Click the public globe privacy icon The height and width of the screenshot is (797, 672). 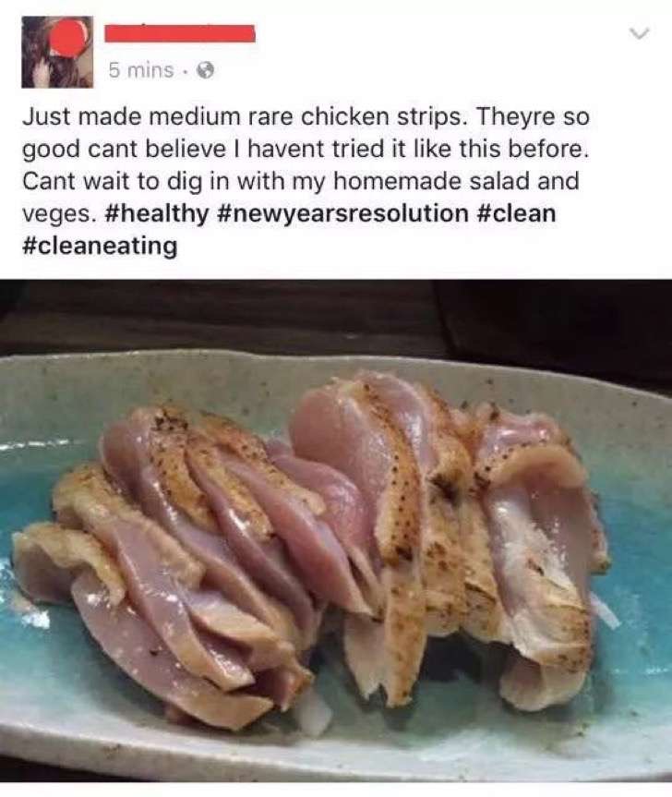point(206,70)
